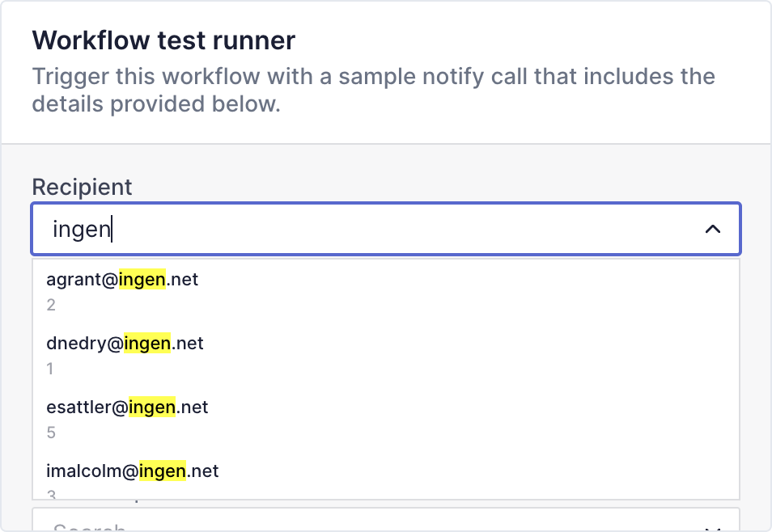The image size is (772, 532).
Task: Collapse the Recipient dropdown using the chevron
Action: pos(712,229)
